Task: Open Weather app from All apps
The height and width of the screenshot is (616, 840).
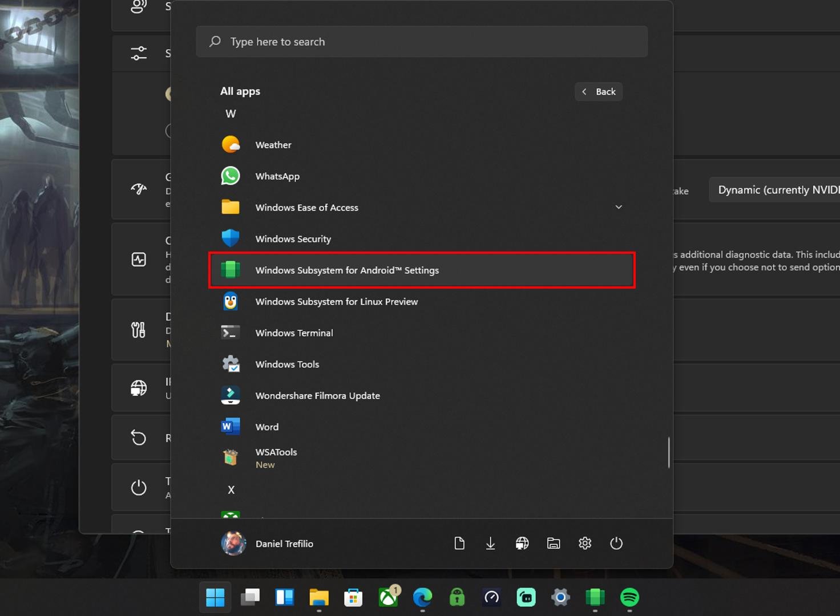Action: click(x=421, y=145)
